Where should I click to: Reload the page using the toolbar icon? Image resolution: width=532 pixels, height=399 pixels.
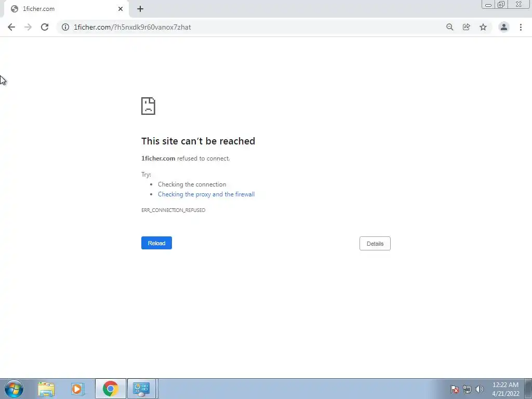pos(45,27)
